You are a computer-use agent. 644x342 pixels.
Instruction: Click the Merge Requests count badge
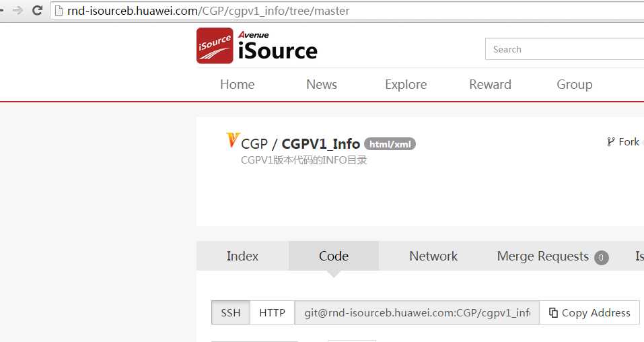[602, 258]
